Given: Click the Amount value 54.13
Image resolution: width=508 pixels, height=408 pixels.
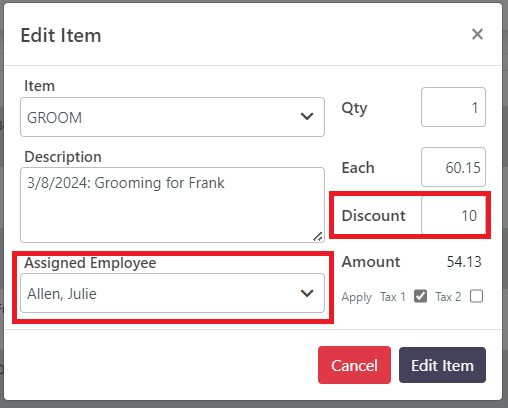Looking at the screenshot, I should point(464,262).
